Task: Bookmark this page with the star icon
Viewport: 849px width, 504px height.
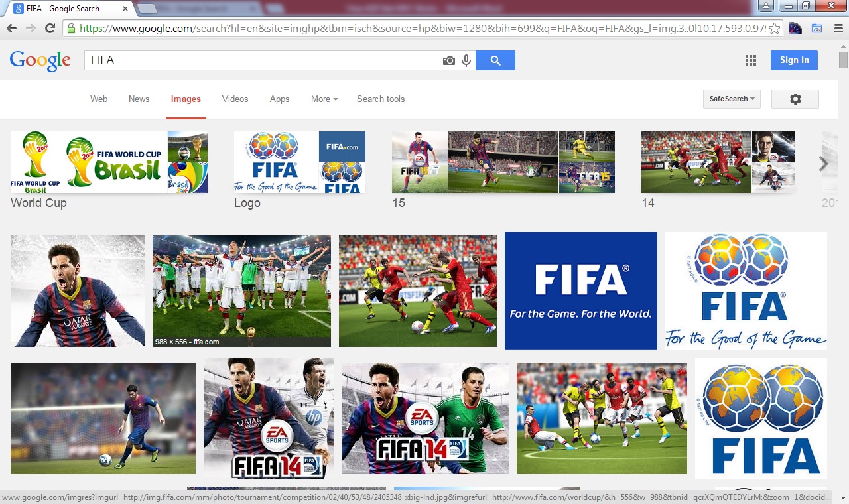Action: pyautogui.click(x=774, y=29)
